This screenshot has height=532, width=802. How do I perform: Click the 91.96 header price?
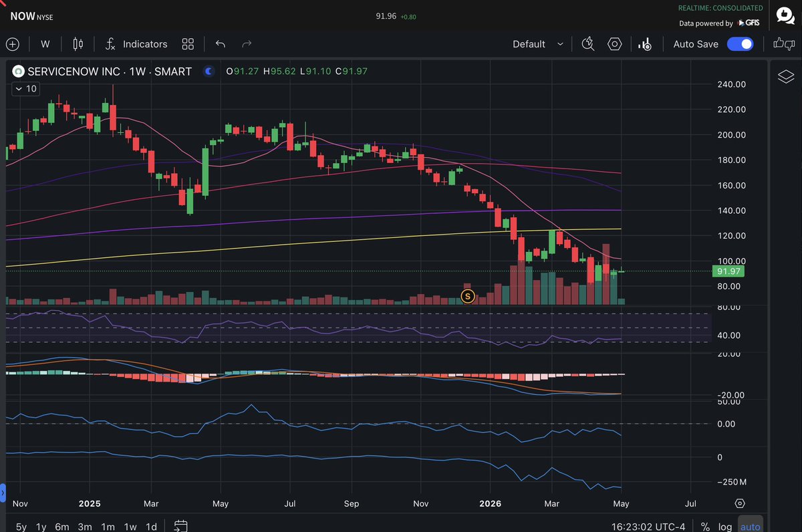386,16
